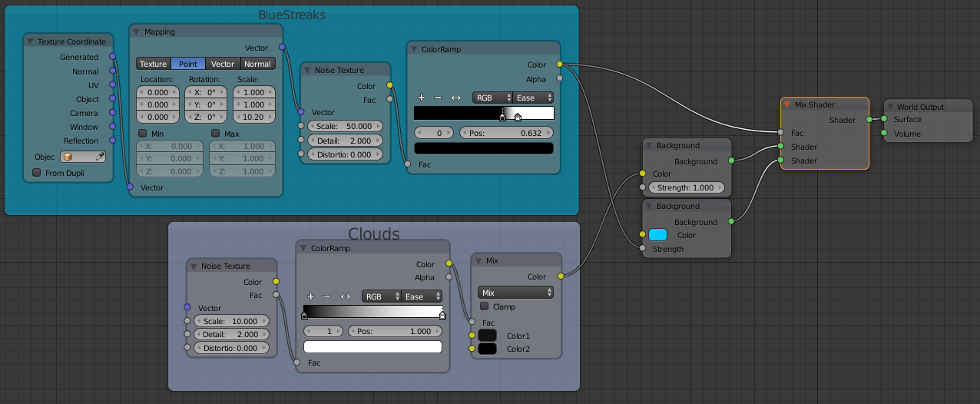Click World Output Volume input socket

(x=884, y=134)
